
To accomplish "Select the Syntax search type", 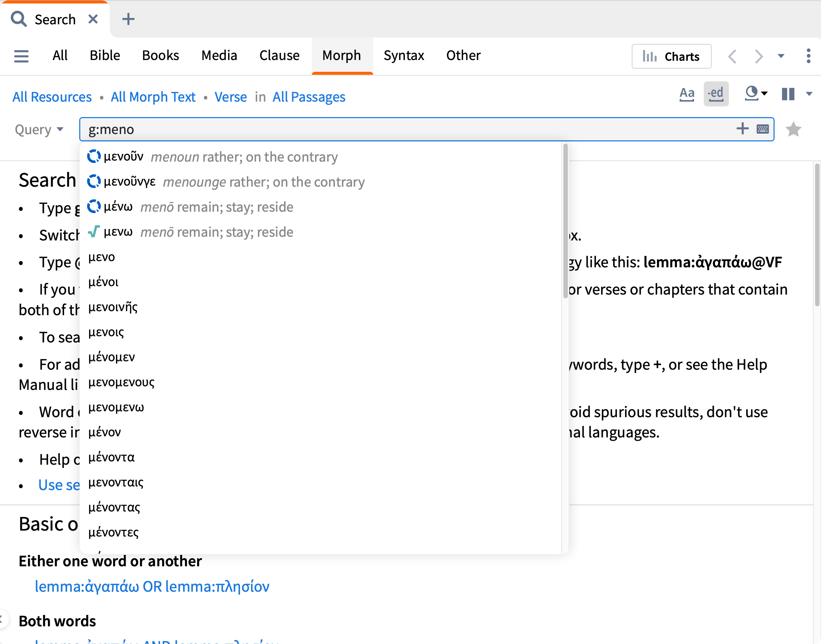I will (404, 56).
